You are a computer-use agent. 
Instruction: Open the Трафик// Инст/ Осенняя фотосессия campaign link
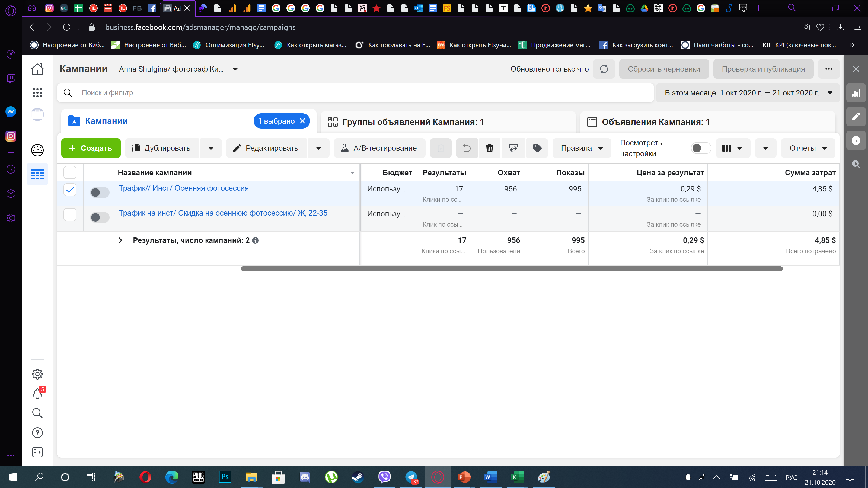[x=184, y=188]
